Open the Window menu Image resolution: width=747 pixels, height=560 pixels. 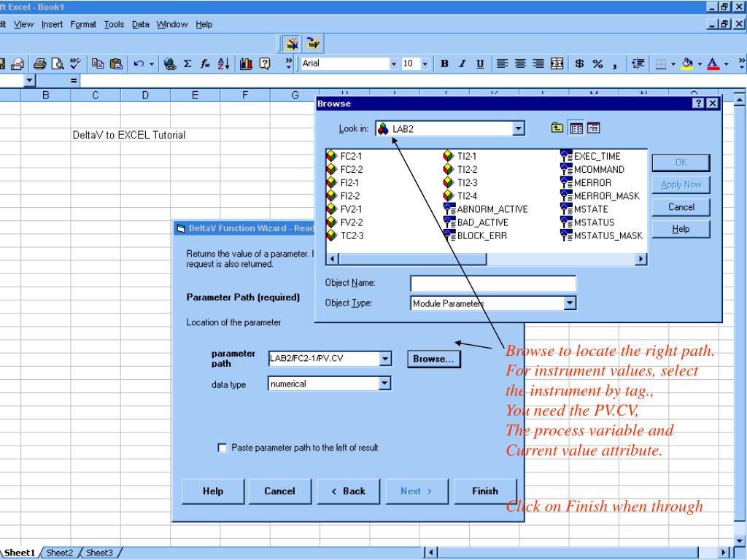point(172,24)
